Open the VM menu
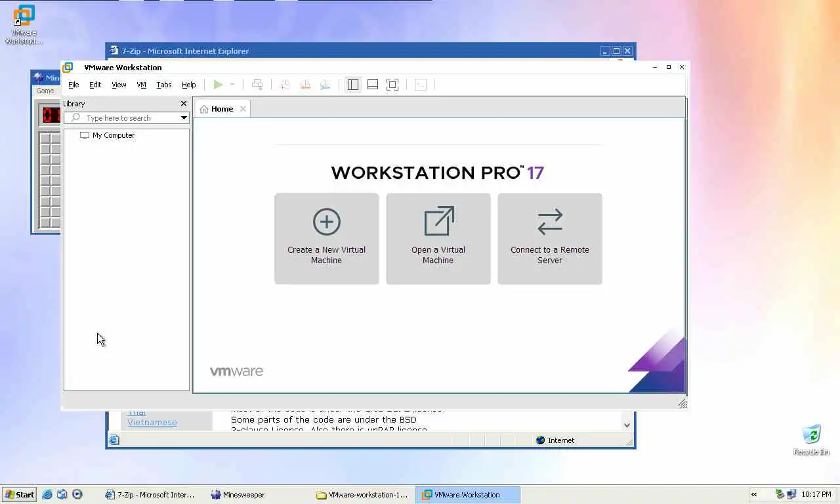Image resolution: width=840 pixels, height=504 pixels. pos(141,85)
